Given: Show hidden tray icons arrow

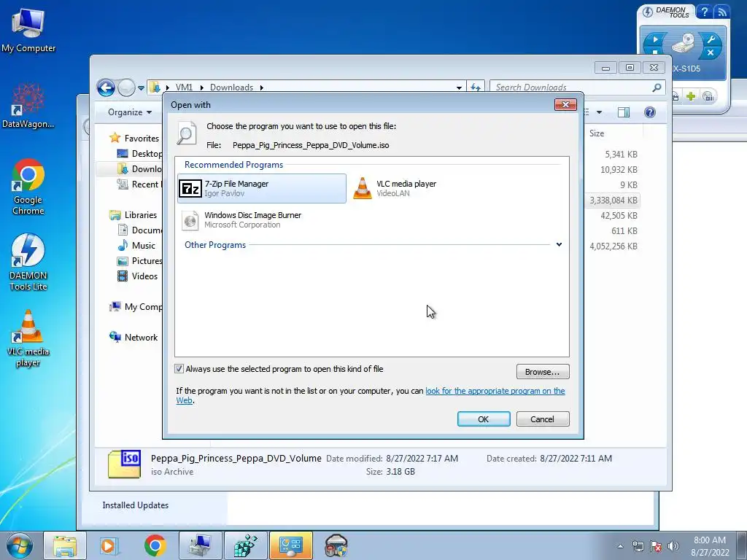Looking at the screenshot, I should tap(620, 546).
